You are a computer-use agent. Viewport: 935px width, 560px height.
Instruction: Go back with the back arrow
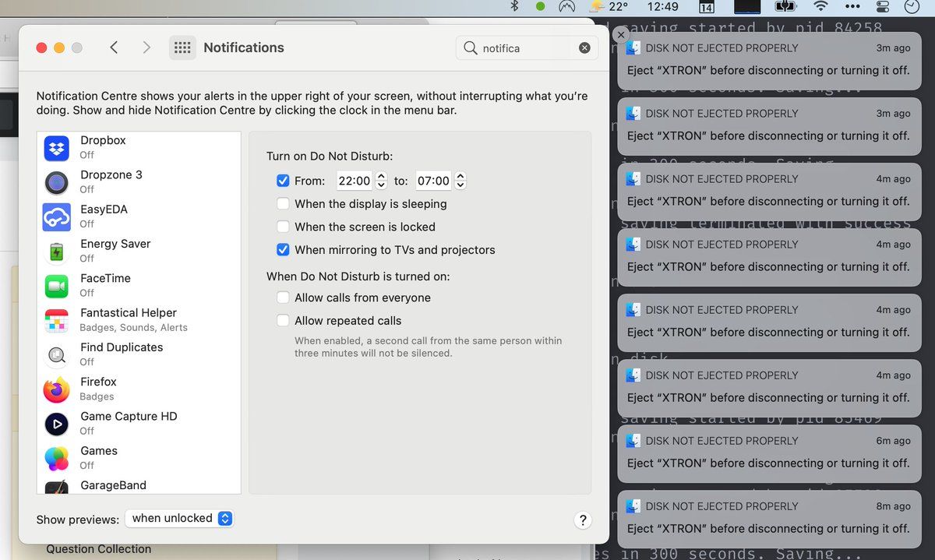[x=114, y=48]
